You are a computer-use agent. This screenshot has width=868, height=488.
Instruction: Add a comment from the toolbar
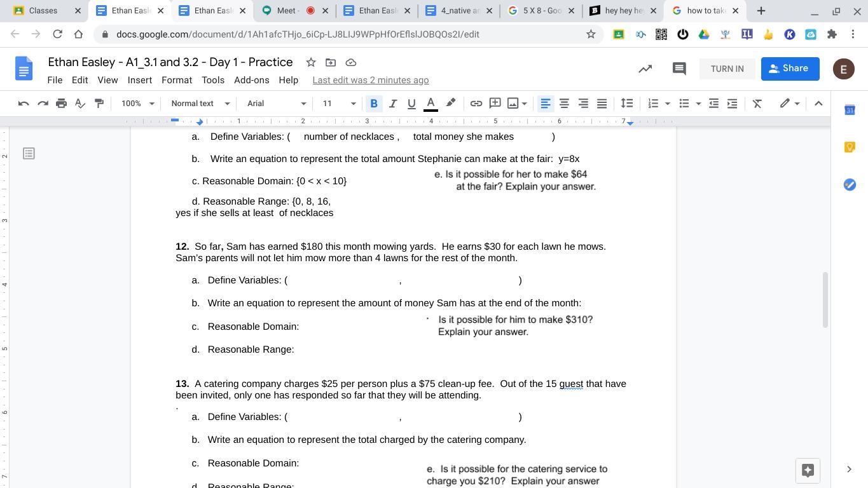pos(495,104)
